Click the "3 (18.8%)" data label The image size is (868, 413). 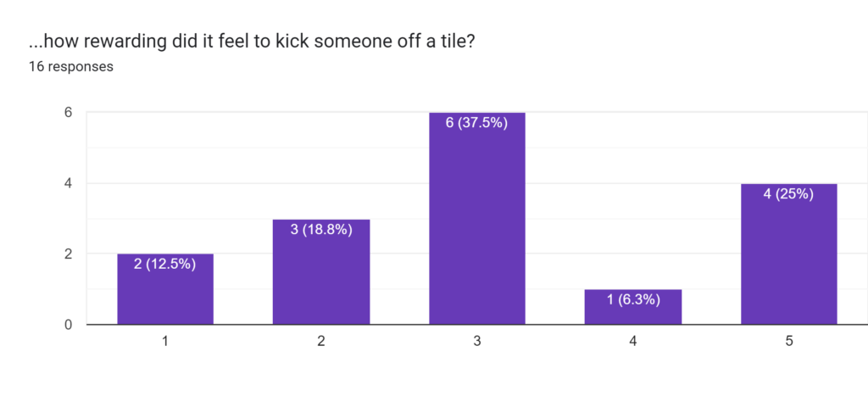click(x=321, y=229)
